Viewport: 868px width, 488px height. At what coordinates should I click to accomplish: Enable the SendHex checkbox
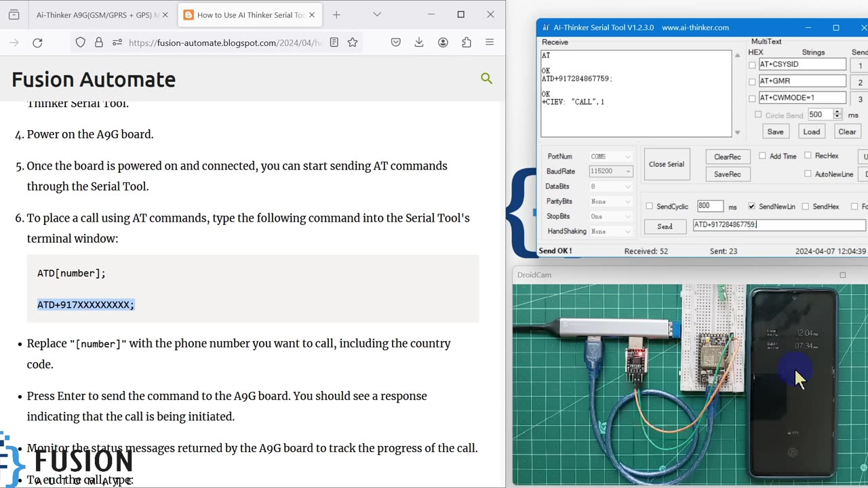[x=805, y=206]
